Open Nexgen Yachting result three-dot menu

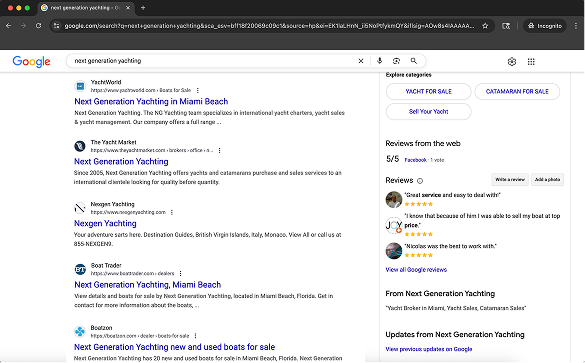(172, 212)
